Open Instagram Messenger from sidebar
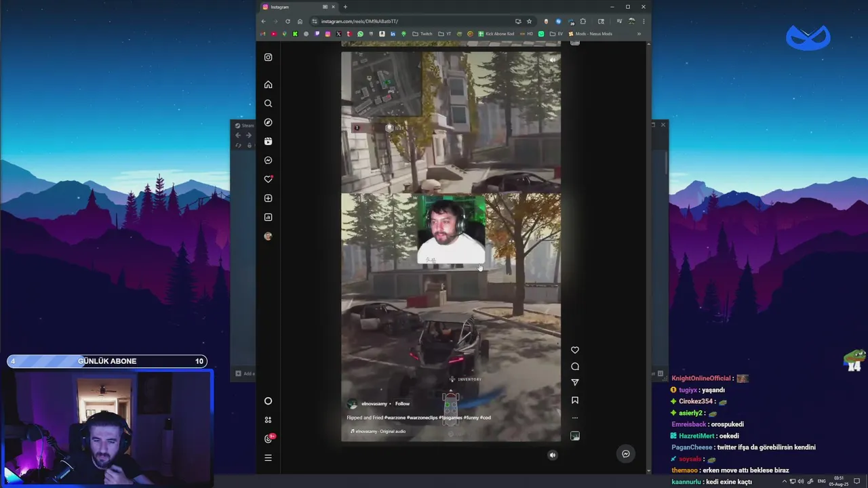This screenshot has height=488, width=868. [268, 161]
